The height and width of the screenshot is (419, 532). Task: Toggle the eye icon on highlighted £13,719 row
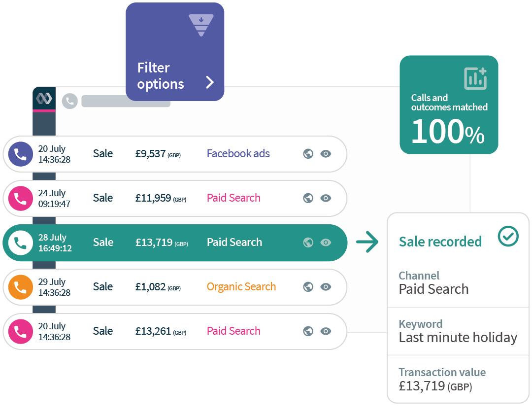coord(326,243)
